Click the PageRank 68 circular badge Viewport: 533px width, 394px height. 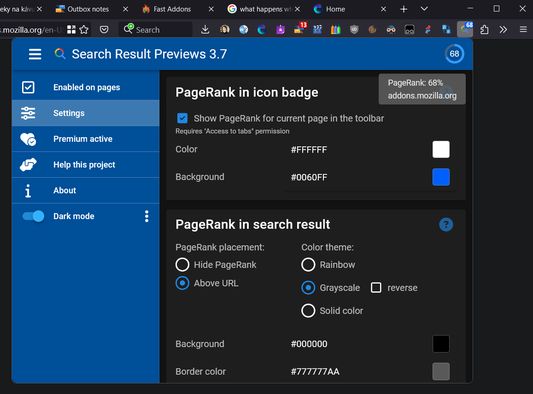pyautogui.click(x=454, y=54)
